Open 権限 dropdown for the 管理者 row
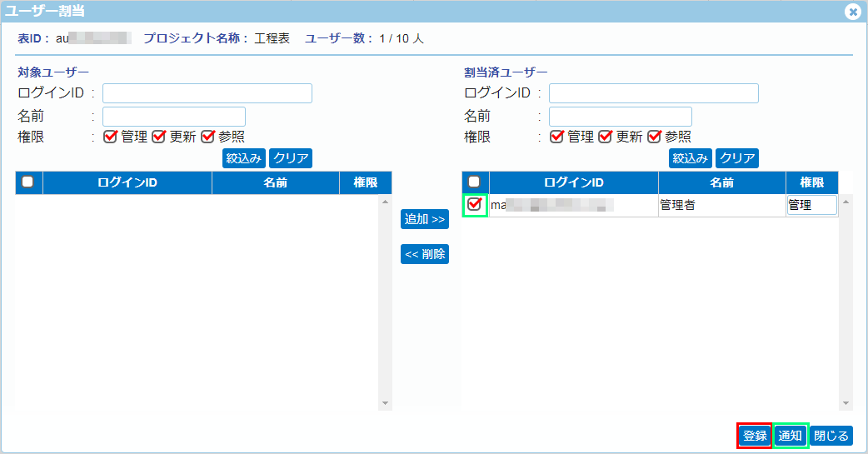 811,205
